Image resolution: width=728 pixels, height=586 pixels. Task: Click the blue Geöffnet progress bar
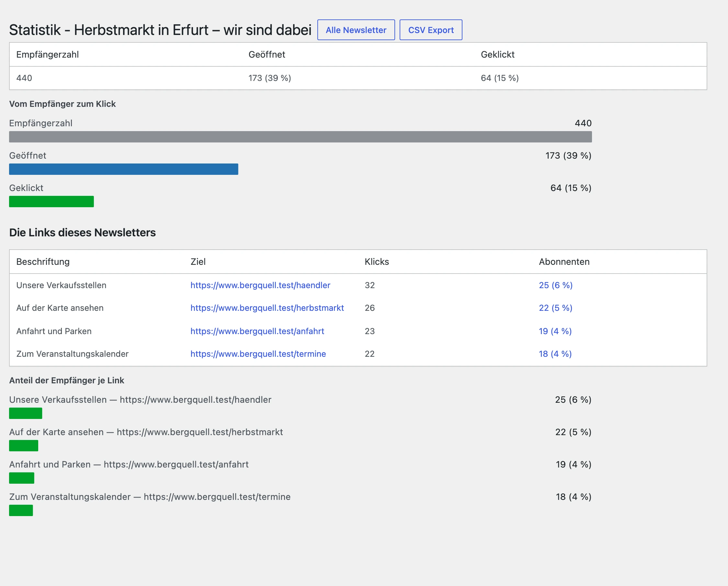click(x=124, y=169)
